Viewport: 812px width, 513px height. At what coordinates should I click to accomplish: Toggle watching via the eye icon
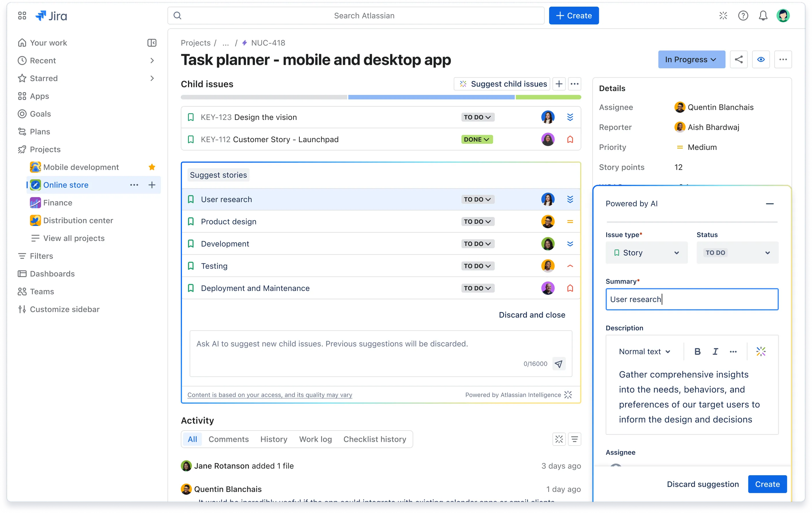click(x=761, y=59)
